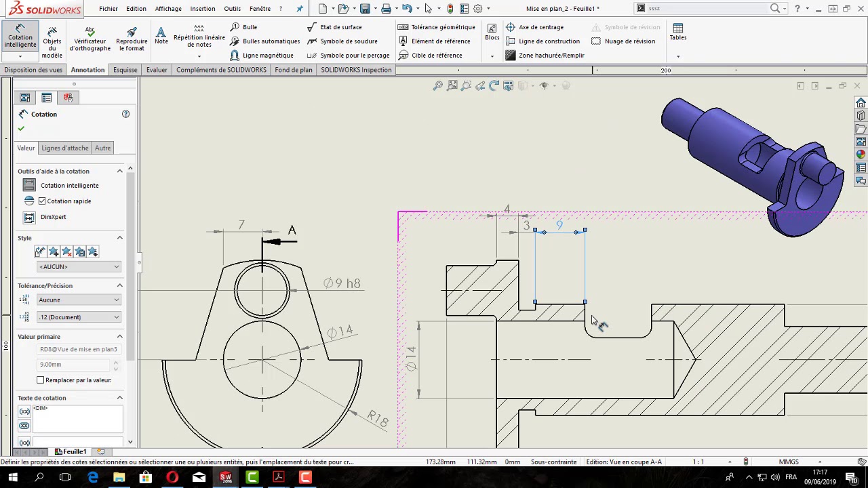Screen dimensions: 868x488
Task: Toggle Cotation rapide checkbox
Action: pyautogui.click(x=42, y=201)
